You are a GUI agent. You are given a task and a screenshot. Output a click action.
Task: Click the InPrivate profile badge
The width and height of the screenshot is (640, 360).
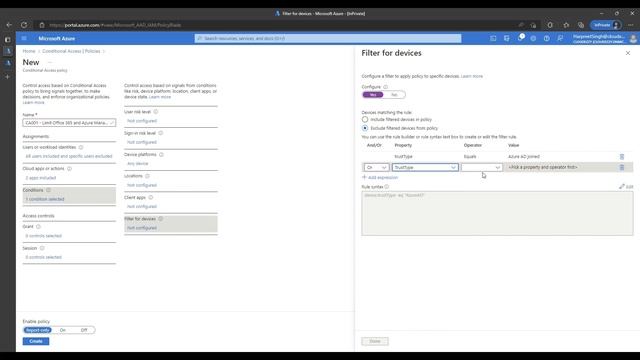[x=606, y=25]
